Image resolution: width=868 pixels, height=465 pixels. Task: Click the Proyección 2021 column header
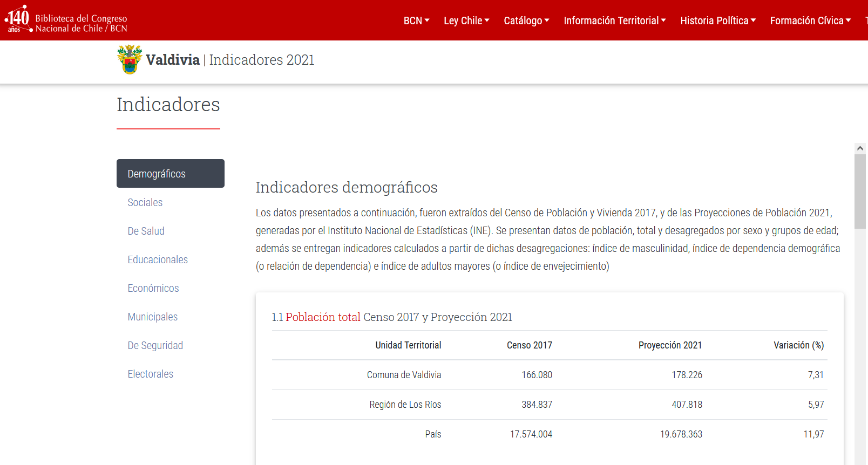pyautogui.click(x=670, y=345)
